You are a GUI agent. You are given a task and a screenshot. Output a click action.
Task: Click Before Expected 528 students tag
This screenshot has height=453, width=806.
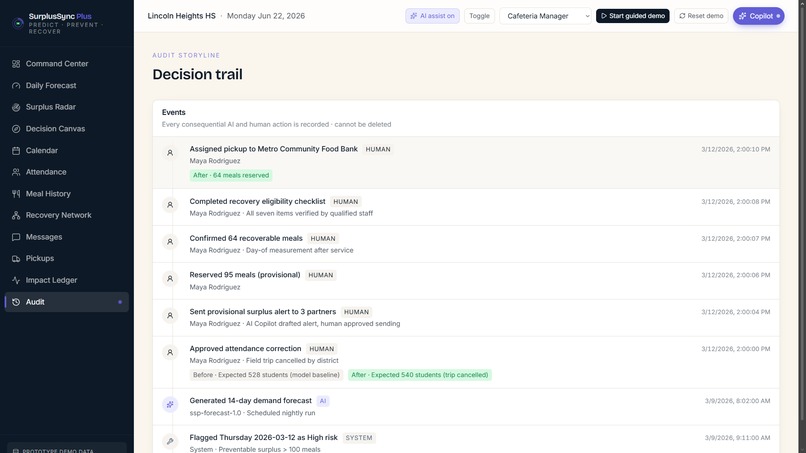click(266, 375)
